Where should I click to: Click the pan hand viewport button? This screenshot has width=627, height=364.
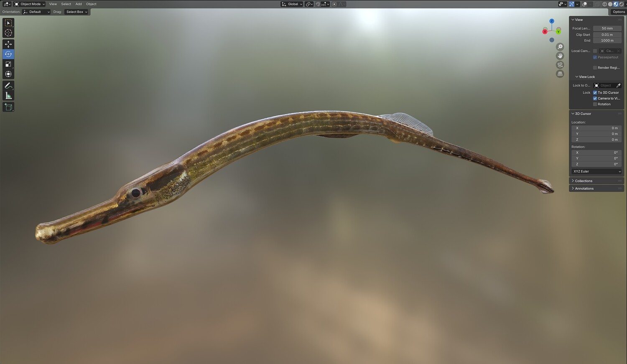[560, 56]
